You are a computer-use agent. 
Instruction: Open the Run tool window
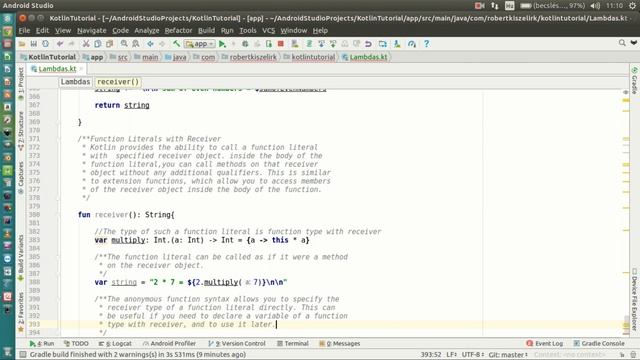tap(42, 344)
